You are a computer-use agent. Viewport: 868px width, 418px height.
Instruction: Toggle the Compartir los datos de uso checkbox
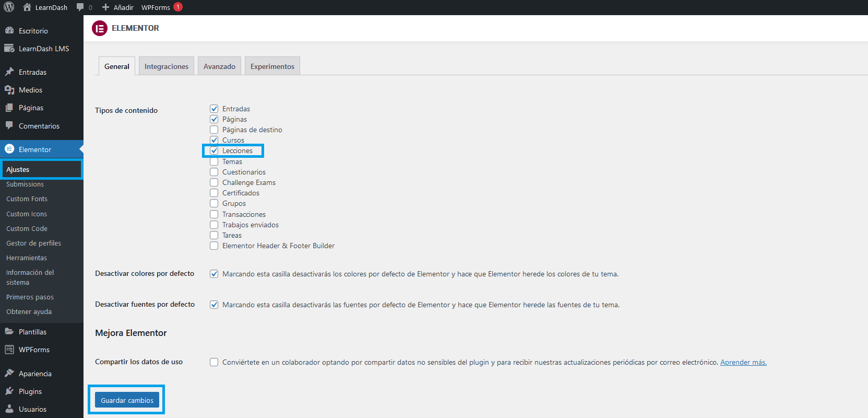pyautogui.click(x=214, y=362)
